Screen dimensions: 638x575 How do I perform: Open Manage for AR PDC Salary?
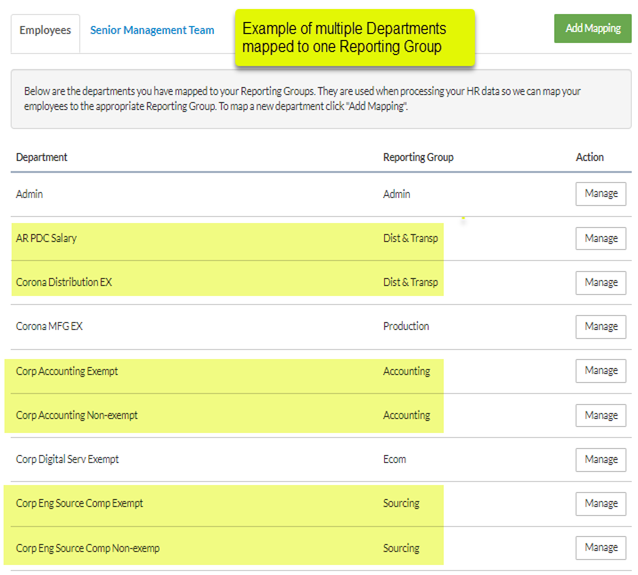(601, 238)
